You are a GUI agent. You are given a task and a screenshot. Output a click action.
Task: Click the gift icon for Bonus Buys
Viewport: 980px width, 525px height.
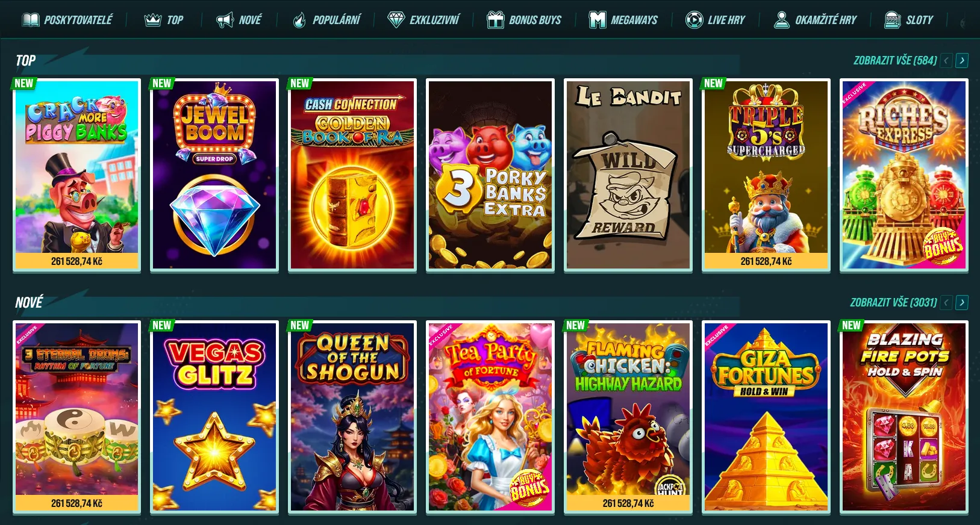pyautogui.click(x=495, y=20)
